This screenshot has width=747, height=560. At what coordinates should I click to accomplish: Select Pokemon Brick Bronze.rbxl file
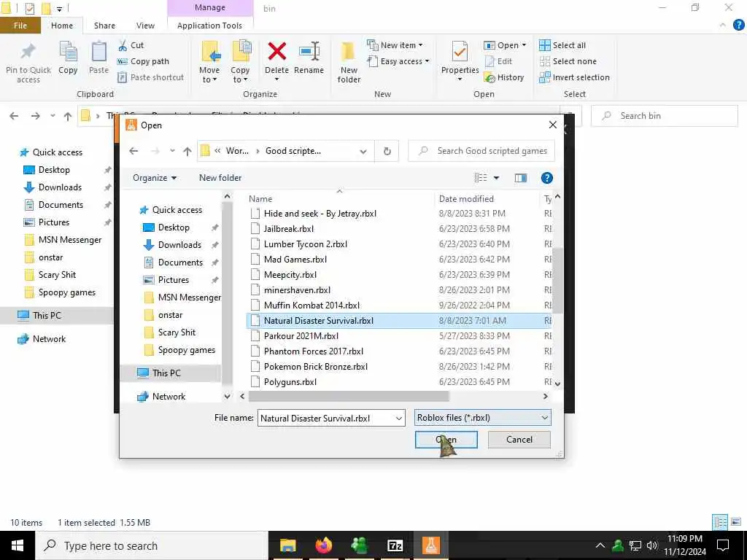[316, 366]
